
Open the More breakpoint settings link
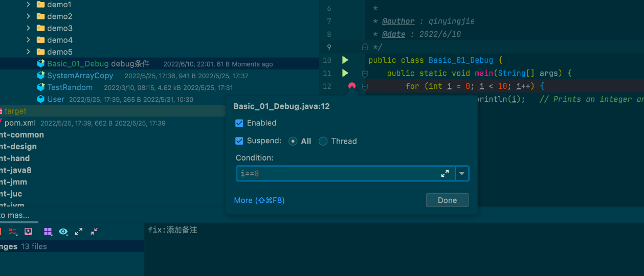[259, 200]
